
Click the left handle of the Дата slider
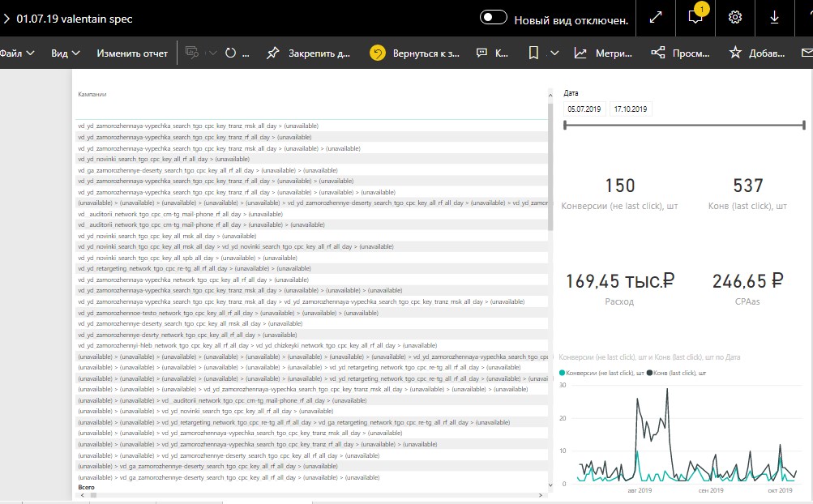pyautogui.click(x=565, y=125)
